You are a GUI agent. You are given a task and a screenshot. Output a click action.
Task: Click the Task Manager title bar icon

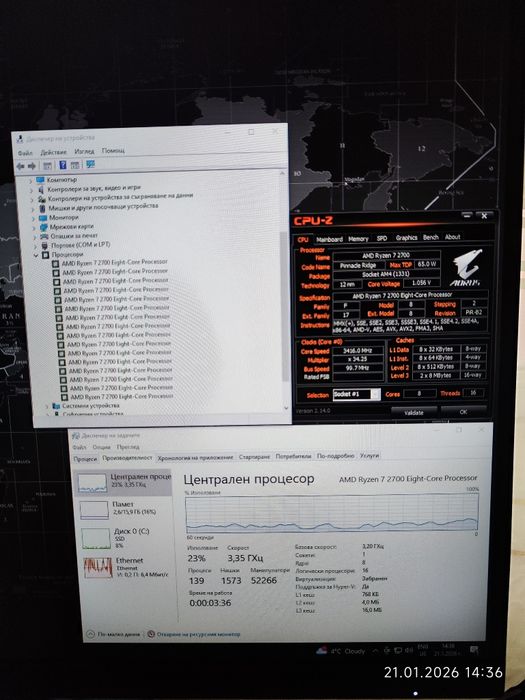tap(76, 436)
